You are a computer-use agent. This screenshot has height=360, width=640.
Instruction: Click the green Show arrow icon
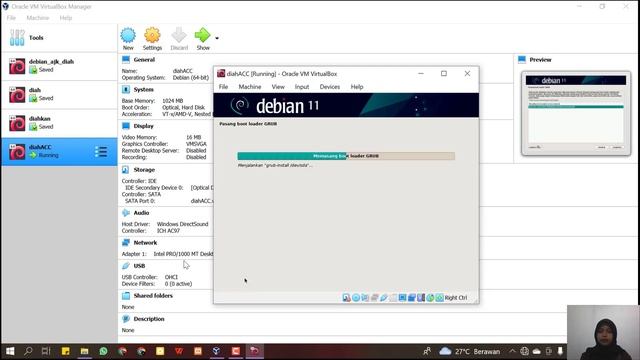click(x=202, y=36)
